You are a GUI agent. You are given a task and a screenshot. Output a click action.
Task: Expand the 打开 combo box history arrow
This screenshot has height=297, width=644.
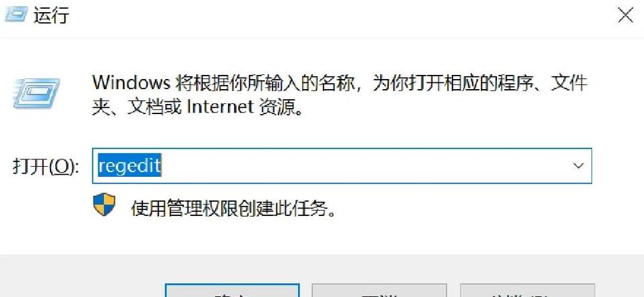579,166
